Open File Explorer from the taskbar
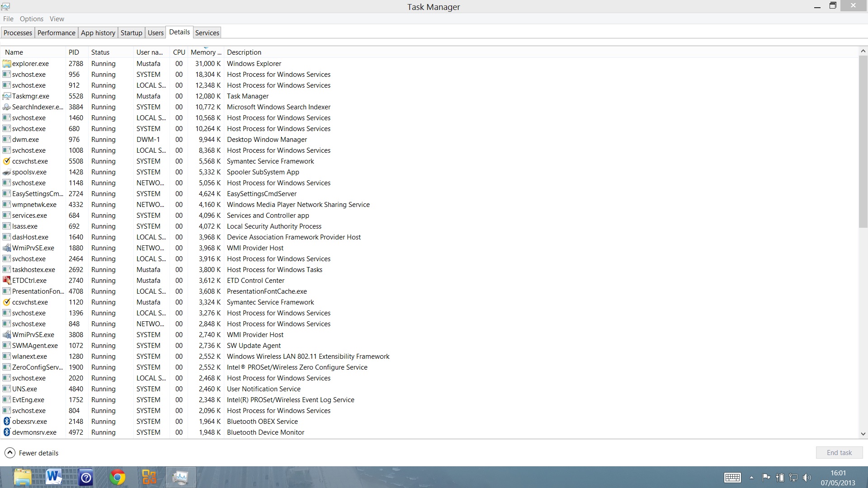Viewport: 868px width, 488px height. pyautogui.click(x=23, y=477)
